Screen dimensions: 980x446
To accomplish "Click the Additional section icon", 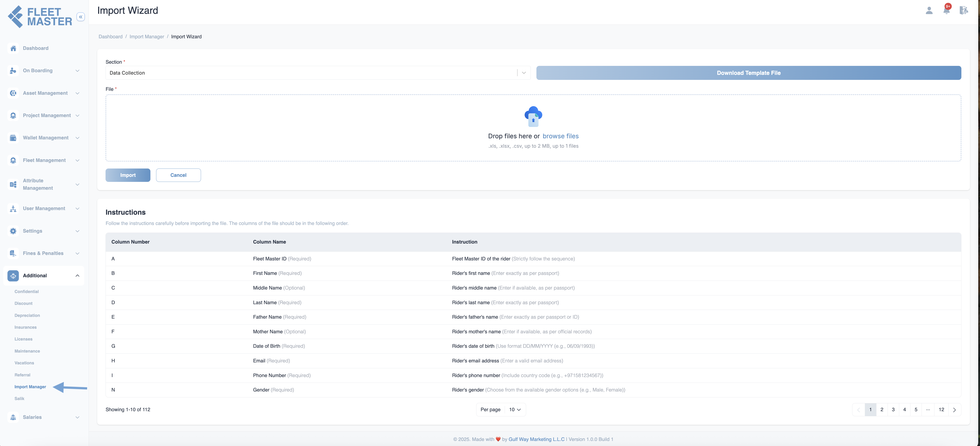I will [x=13, y=276].
